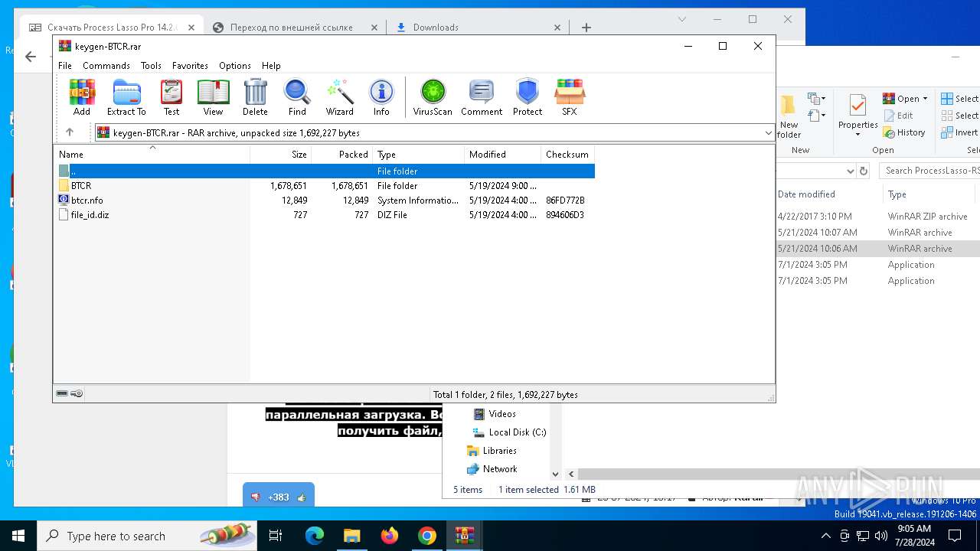Click the browser back arrow

click(31, 57)
